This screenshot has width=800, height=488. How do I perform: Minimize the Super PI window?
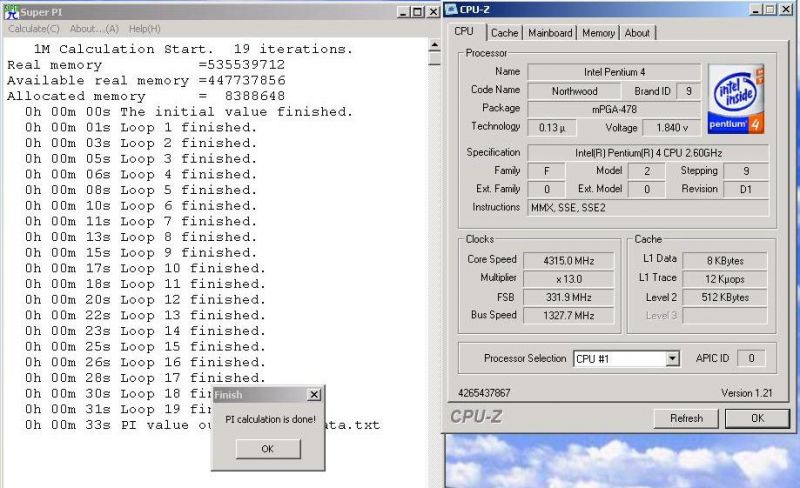coord(403,12)
